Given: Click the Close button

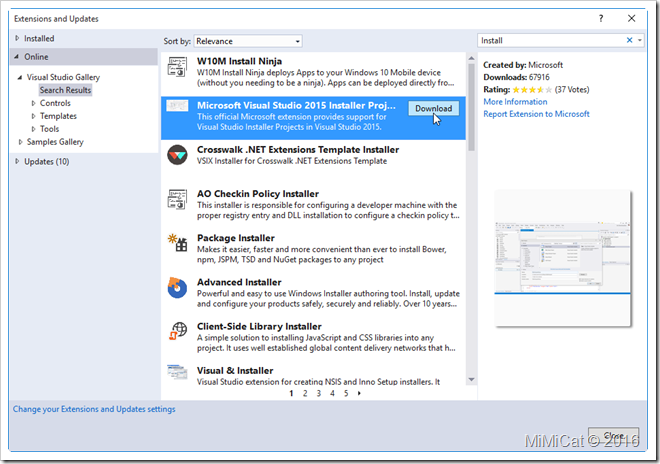Looking at the screenshot, I should point(614,435).
